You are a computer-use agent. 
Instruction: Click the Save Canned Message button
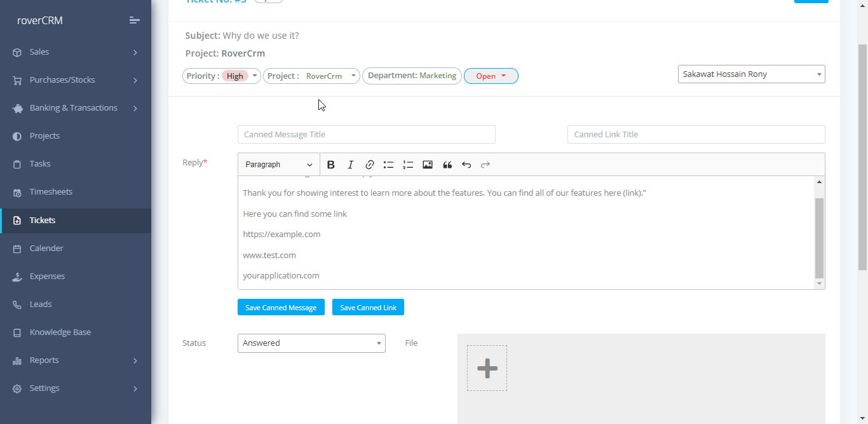point(281,307)
